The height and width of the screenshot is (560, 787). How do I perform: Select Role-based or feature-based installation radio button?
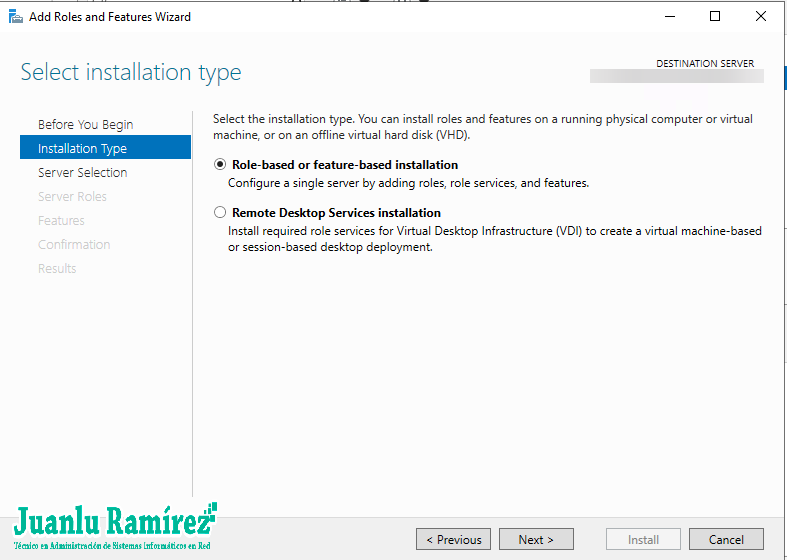[220, 165]
